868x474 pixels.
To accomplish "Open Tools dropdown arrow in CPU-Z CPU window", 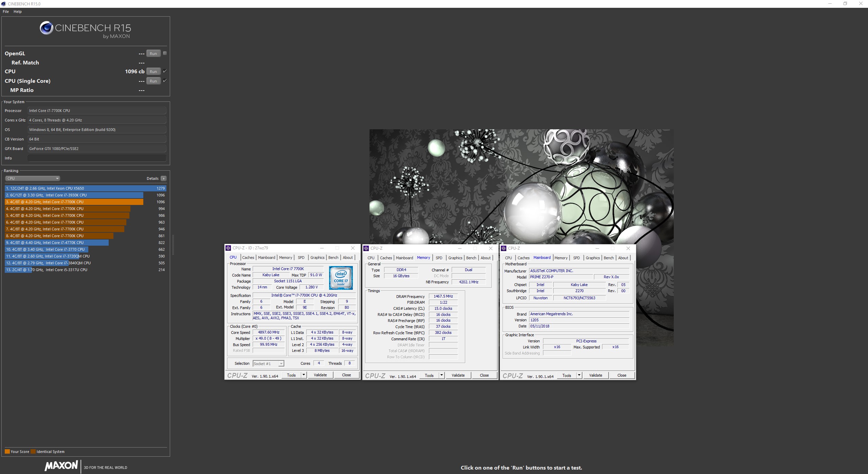I will pos(304,375).
